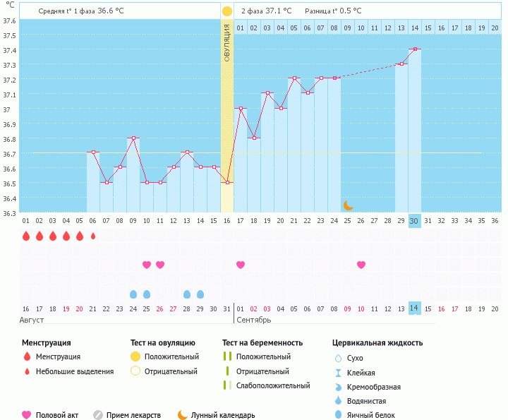Click the heart icon on cycle day 17
This screenshot has width=508, height=420.
pos(241,265)
